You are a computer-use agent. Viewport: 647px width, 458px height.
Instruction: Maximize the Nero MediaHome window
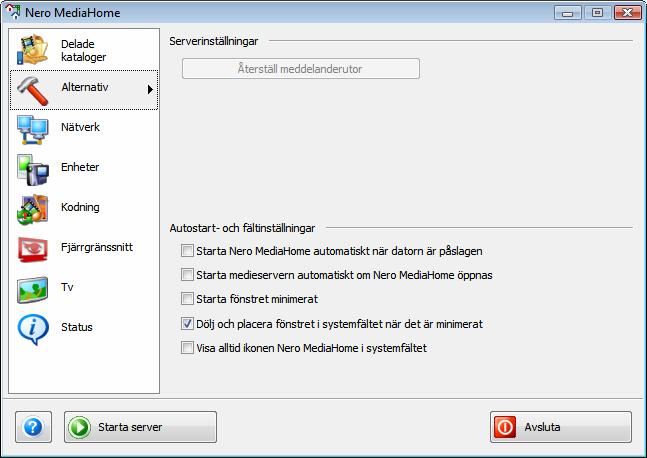[597, 12]
